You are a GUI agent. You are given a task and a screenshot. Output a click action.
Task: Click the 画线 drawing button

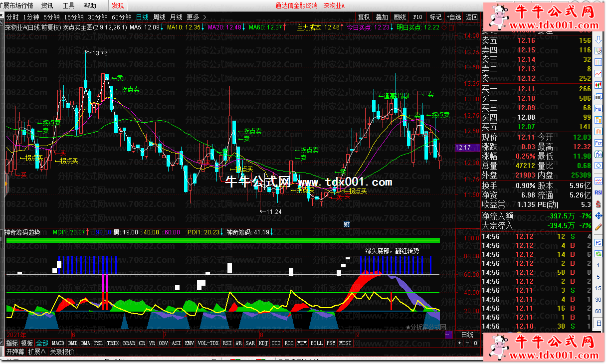click(x=400, y=17)
